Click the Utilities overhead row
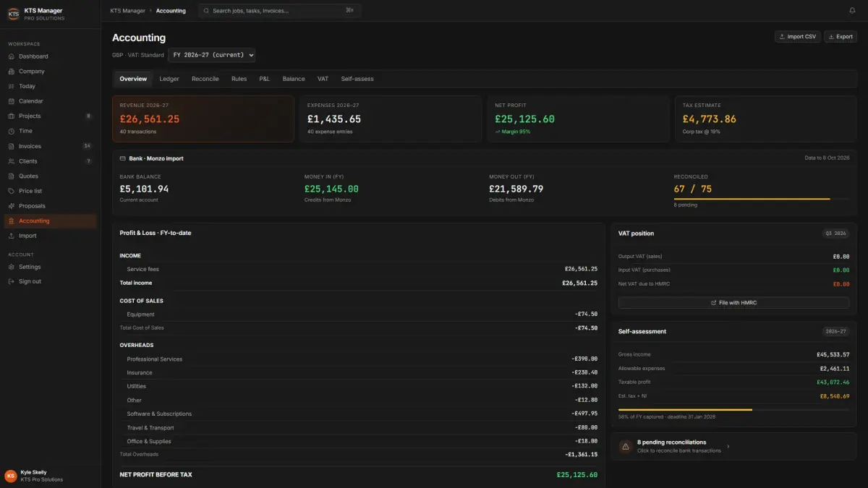 (x=359, y=386)
